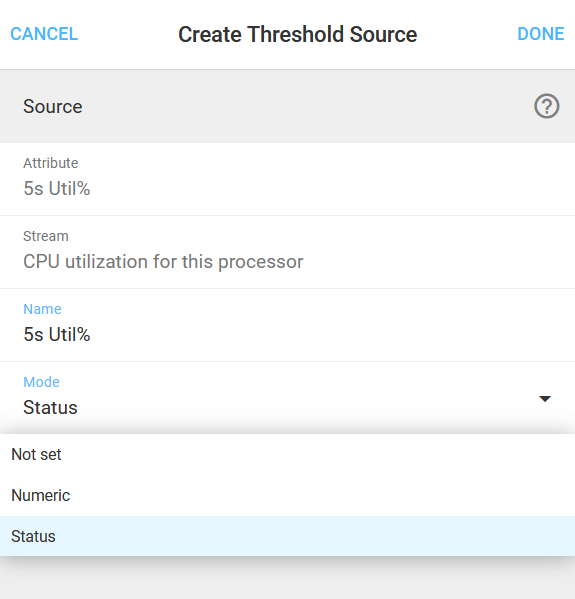Pick the highlighted Status option in the list
Screen dimensions: 575x599
click(287, 536)
